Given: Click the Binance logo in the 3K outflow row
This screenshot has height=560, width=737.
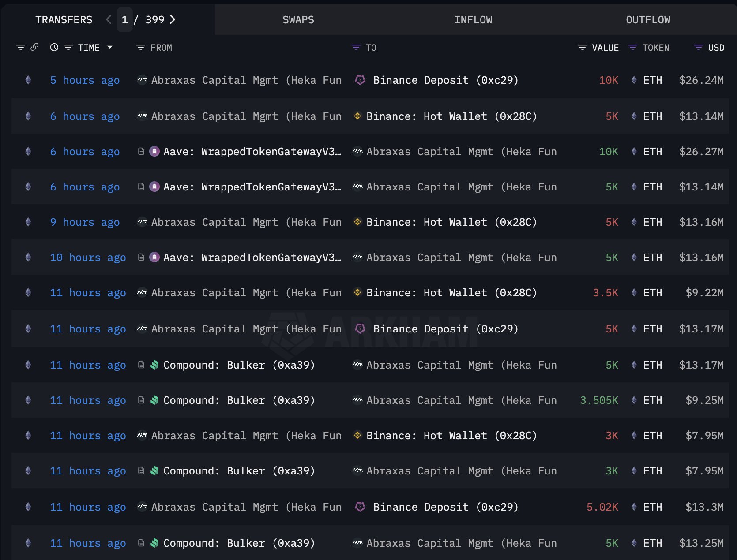Looking at the screenshot, I should click(357, 435).
